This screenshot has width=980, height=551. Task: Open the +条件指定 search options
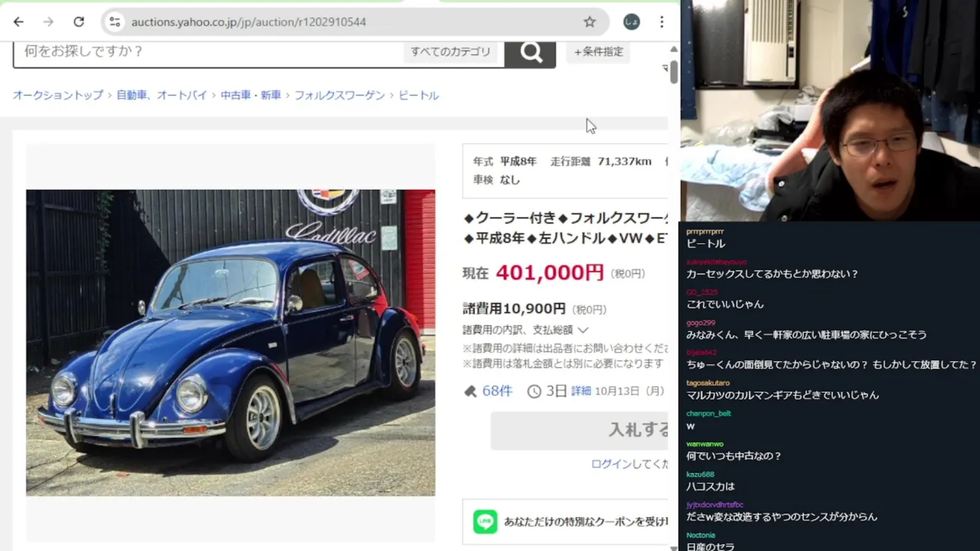click(x=599, y=51)
